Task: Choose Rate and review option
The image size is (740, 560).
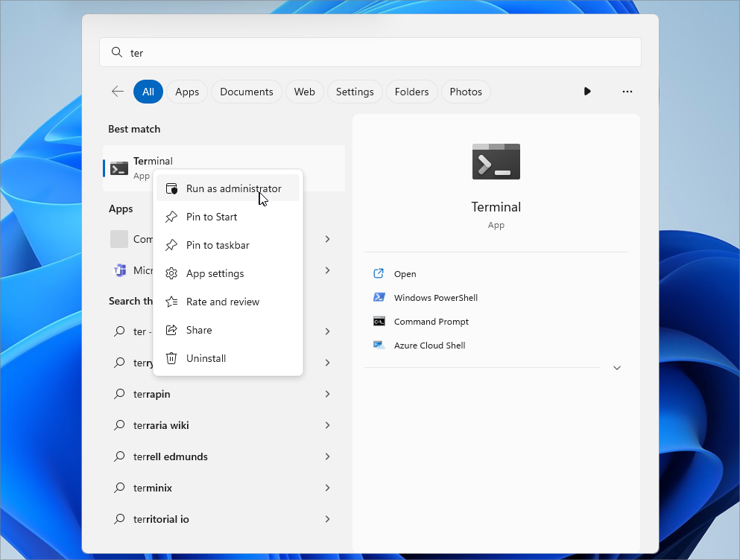Action: click(227, 302)
